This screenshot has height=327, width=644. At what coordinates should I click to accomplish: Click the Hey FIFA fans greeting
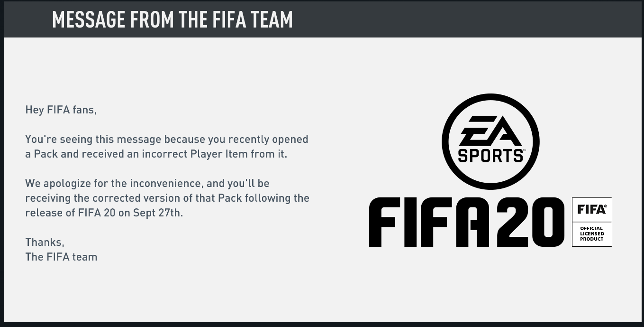point(61,110)
